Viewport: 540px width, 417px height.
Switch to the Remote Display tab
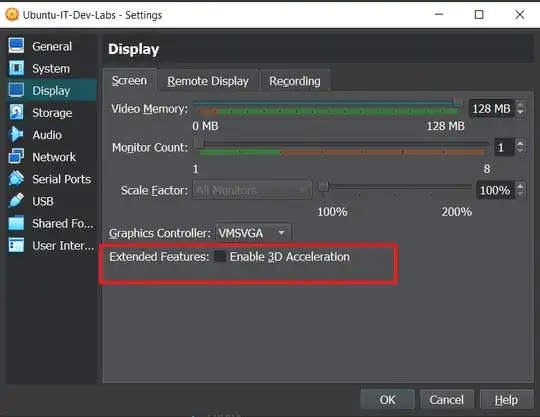[x=208, y=81]
